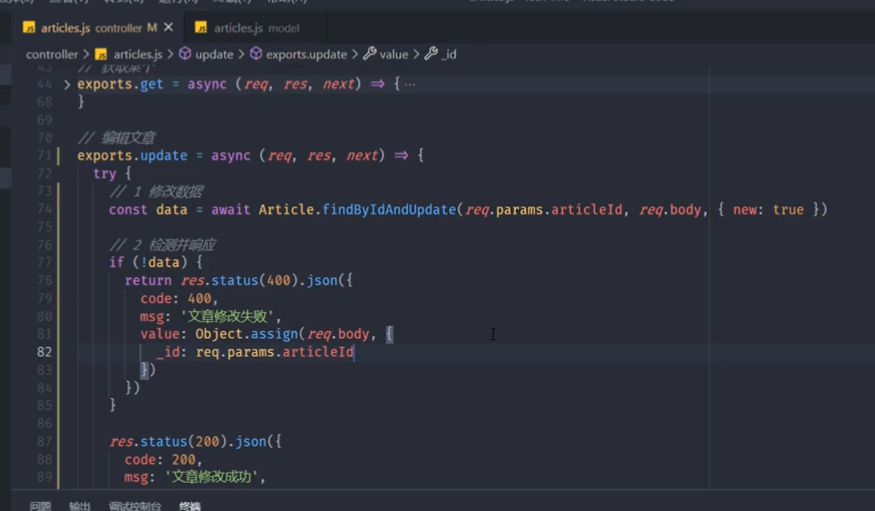Click line number 74 in the gutter
Viewport: 875px width, 511px height.
[x=44, y=209]
